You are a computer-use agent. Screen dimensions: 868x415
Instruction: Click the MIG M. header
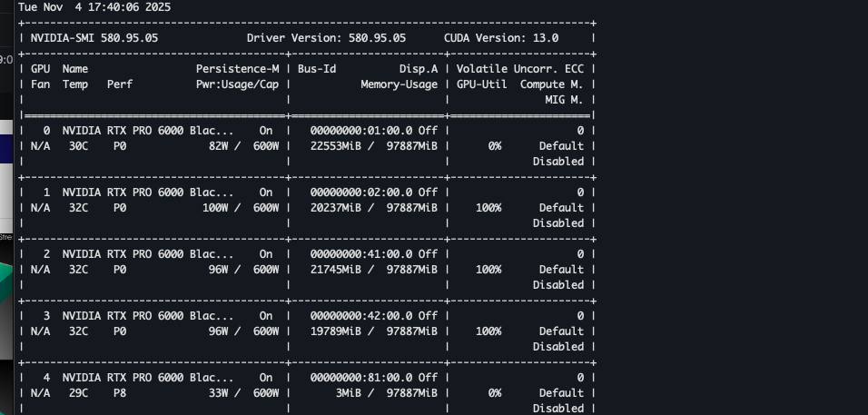(x=564, y=100)
